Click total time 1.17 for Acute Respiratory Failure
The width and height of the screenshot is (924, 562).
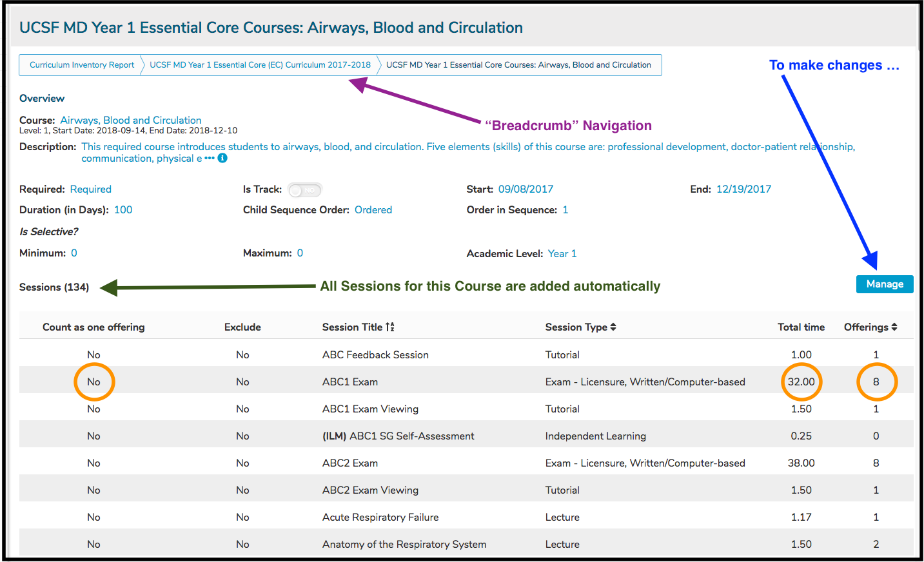(801, 517)
